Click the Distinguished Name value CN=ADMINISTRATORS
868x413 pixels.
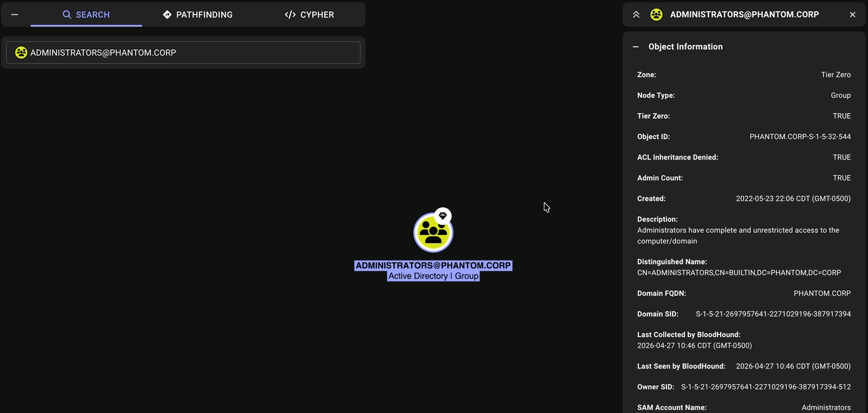coord(739,273)
